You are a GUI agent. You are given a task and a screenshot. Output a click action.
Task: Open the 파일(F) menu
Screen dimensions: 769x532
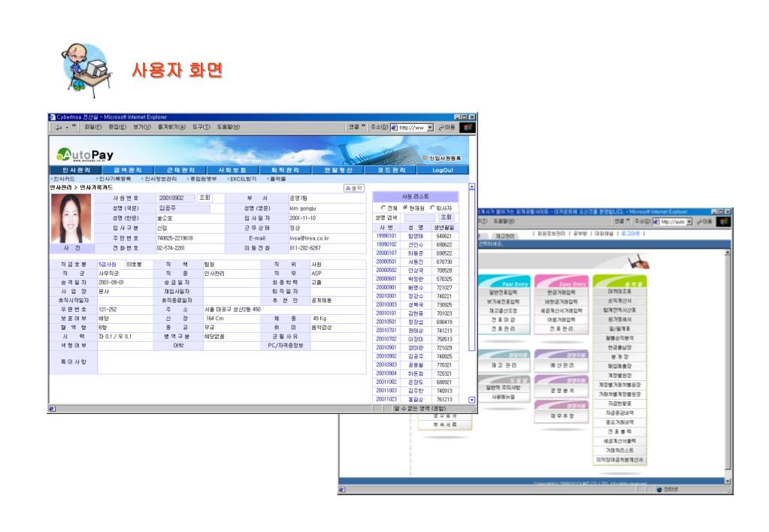pos(92,128)
